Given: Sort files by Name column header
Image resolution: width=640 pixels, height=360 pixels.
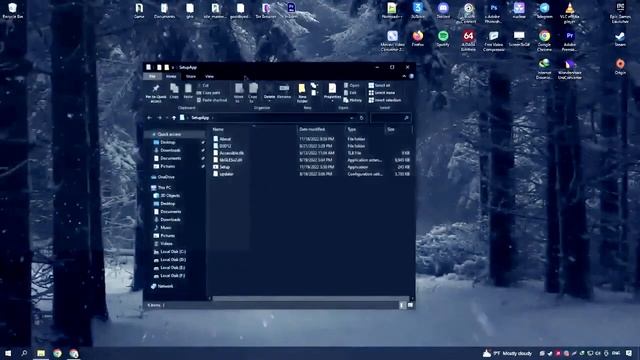Looking at the screenshot, I should coord(218,129).
